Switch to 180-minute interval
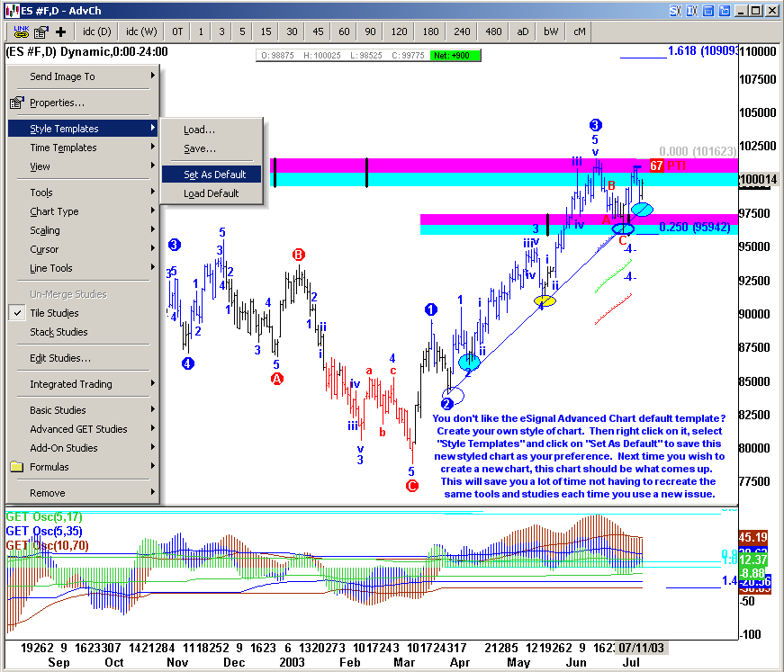This screenshot has height=672, width=784. click(430, 32)
